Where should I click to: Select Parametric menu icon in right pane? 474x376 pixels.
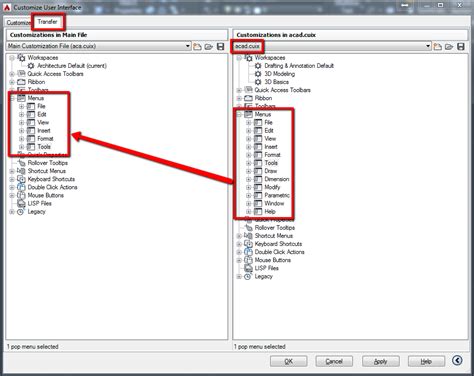[x=258, y=195]
